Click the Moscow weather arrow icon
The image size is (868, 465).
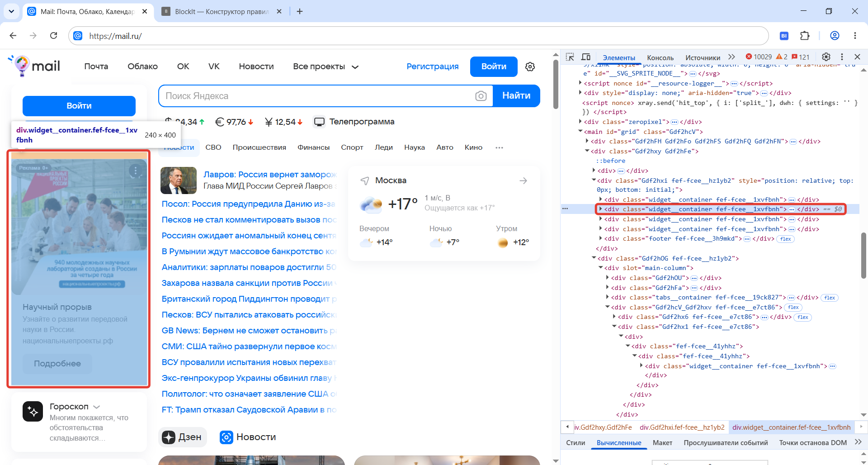click(x=523, y=181)
